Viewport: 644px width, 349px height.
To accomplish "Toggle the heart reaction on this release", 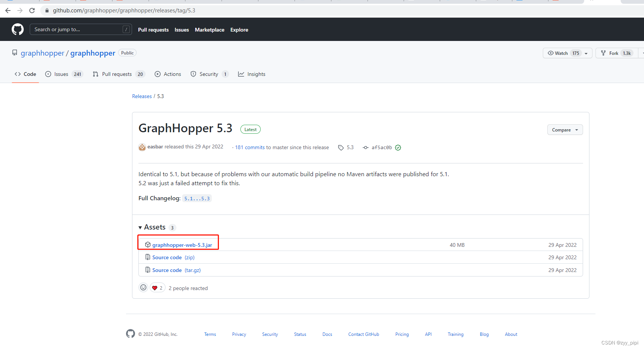I will (157, 287).
